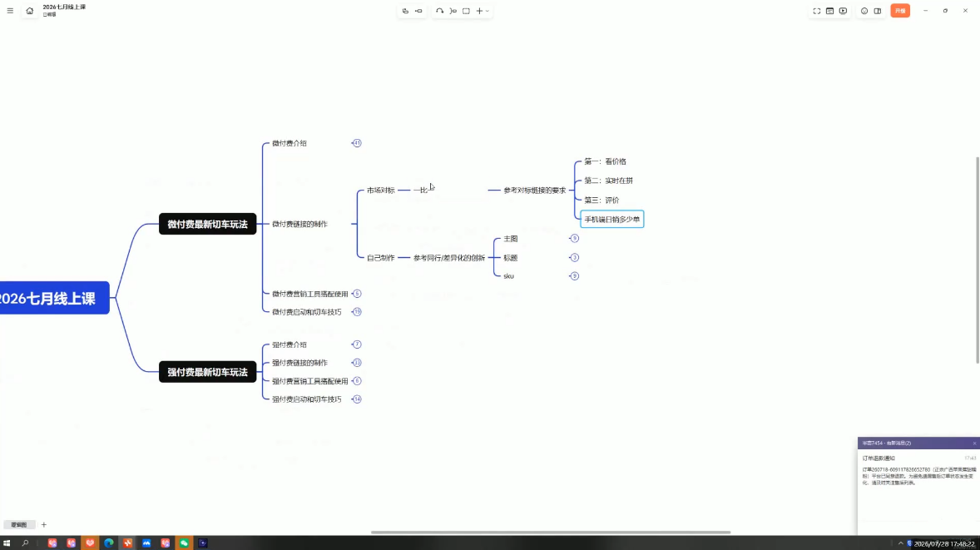Image resolution: width=980 pixels, height=550 pixels.
Task: Enter fullscreen focus mode icon
Action: click(816, 11)
